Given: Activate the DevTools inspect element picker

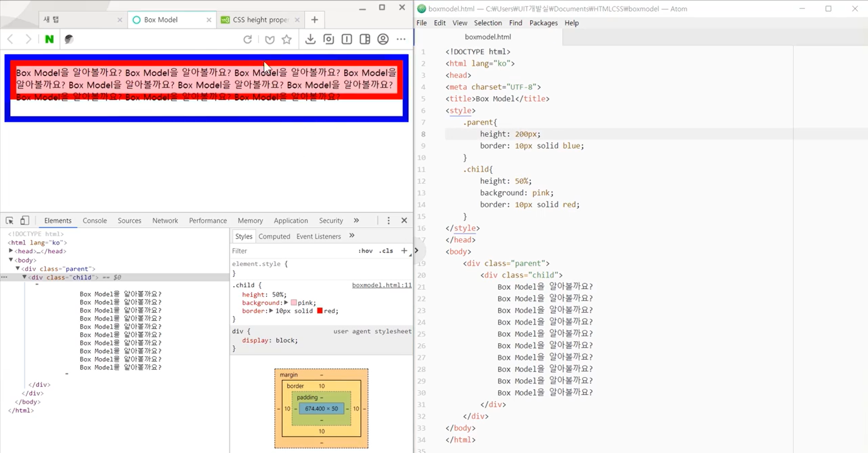Looking at the screenshot, I should [x=10, y=221].
